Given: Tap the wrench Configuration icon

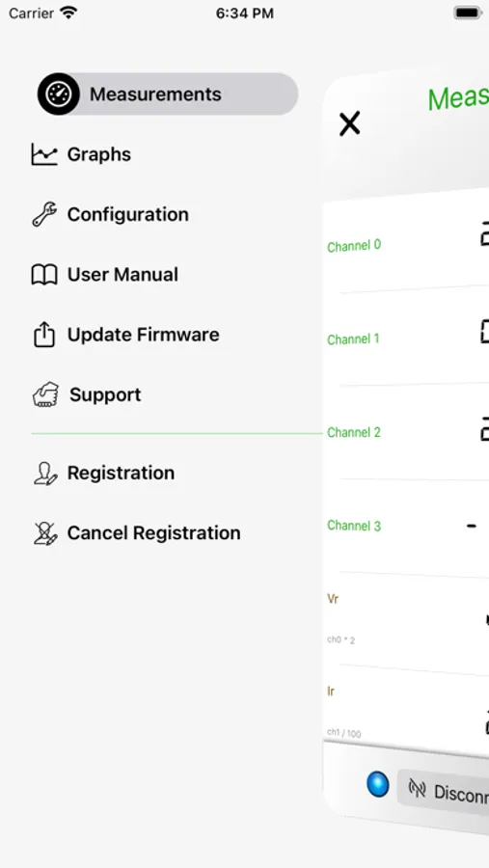Looking at the screenshot, I should point(44,215).
